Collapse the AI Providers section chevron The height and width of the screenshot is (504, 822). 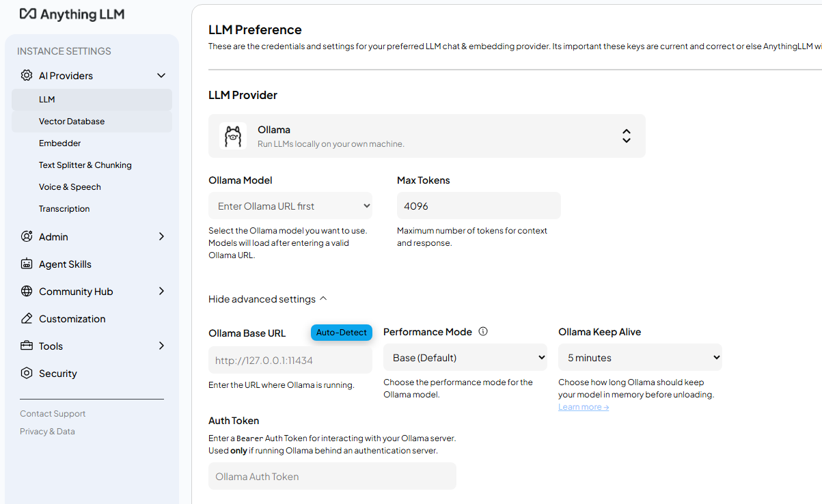161,75
